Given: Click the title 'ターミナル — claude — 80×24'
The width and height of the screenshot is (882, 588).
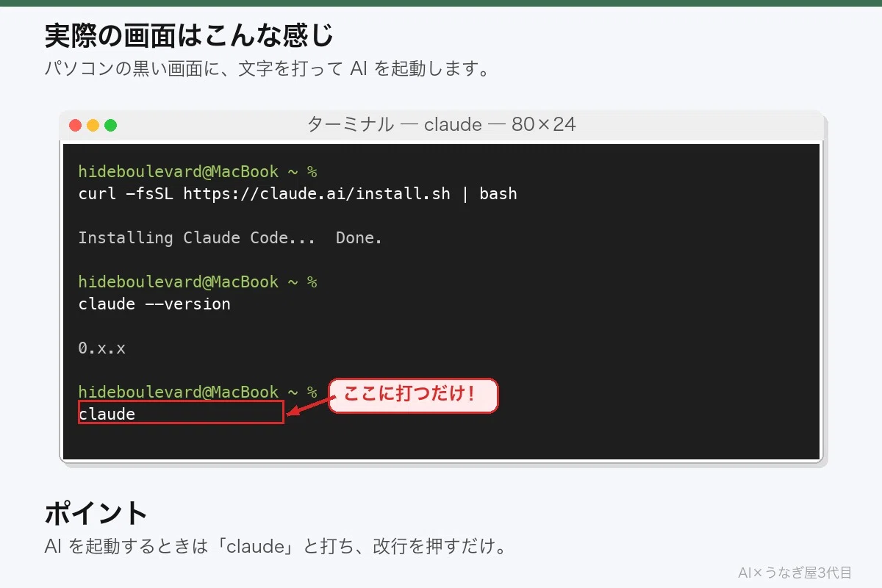Looking at the screenshot, I should click(x=441, y=125).
